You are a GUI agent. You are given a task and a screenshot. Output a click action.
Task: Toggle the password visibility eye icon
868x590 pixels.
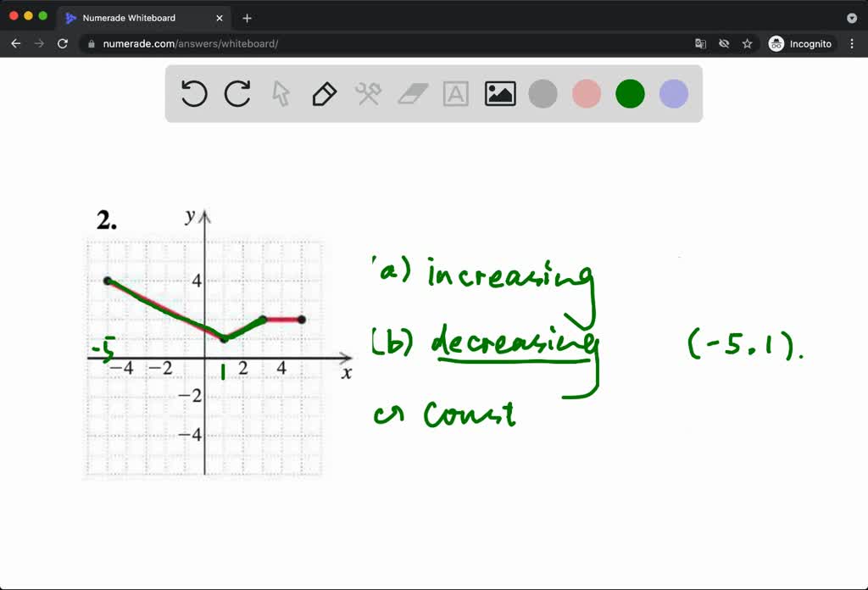click(x=725, y=43)
